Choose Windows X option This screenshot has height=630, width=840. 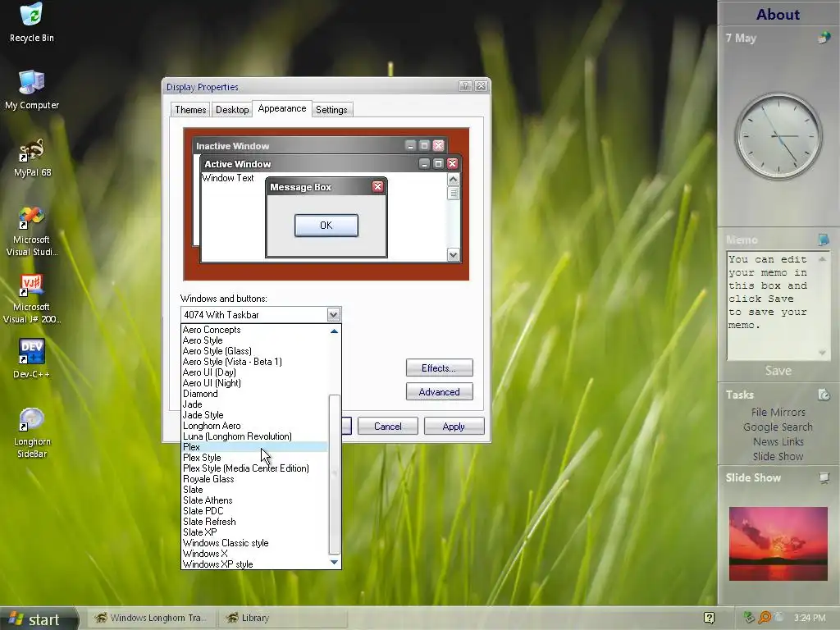point(254,554)
